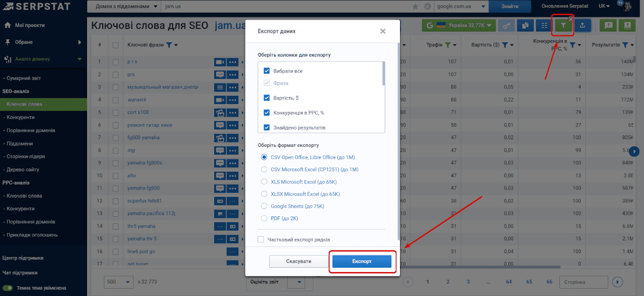
Task: Open Піддомени in sidebar
Action: tap(20, 144)
